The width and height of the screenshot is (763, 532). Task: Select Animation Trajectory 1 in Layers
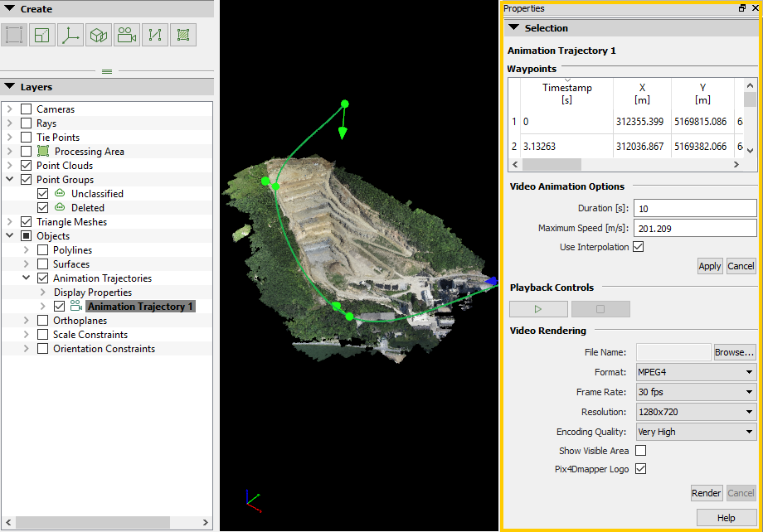pos(140,307)
